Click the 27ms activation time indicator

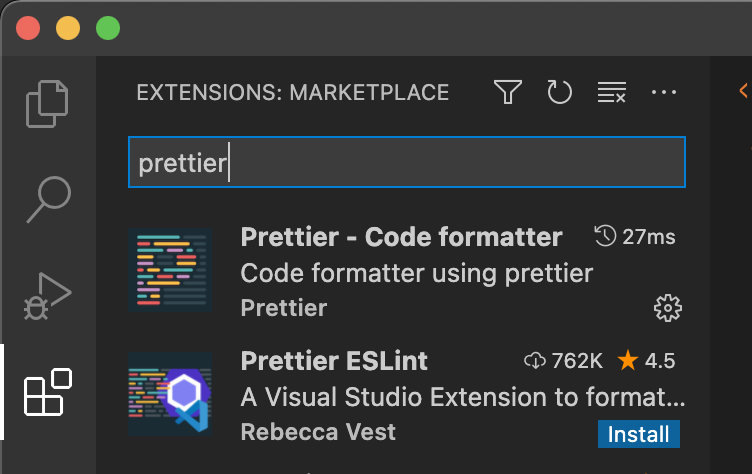pyautogui.click(x=634, y=237)
